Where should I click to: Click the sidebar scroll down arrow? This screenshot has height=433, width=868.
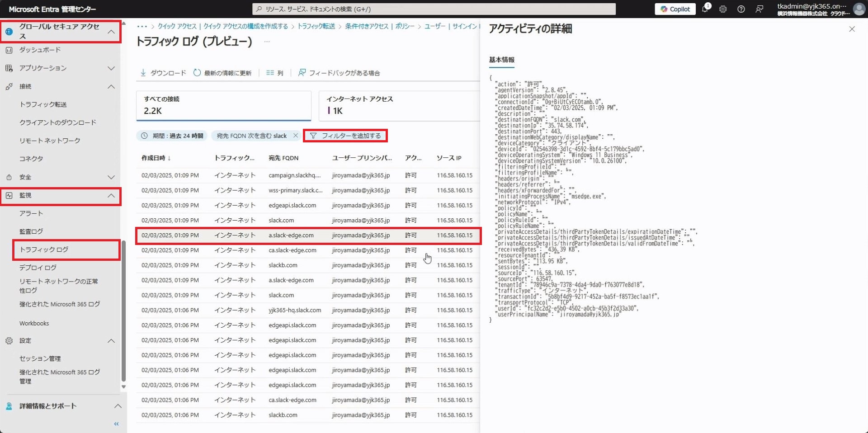pyautogui.click(x=123, y=387)
